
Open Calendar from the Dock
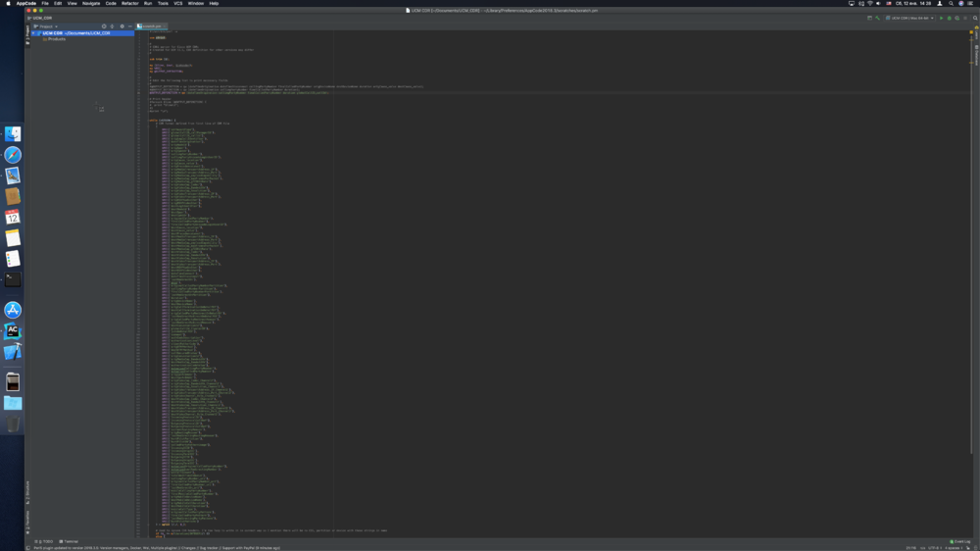point(13,217)
